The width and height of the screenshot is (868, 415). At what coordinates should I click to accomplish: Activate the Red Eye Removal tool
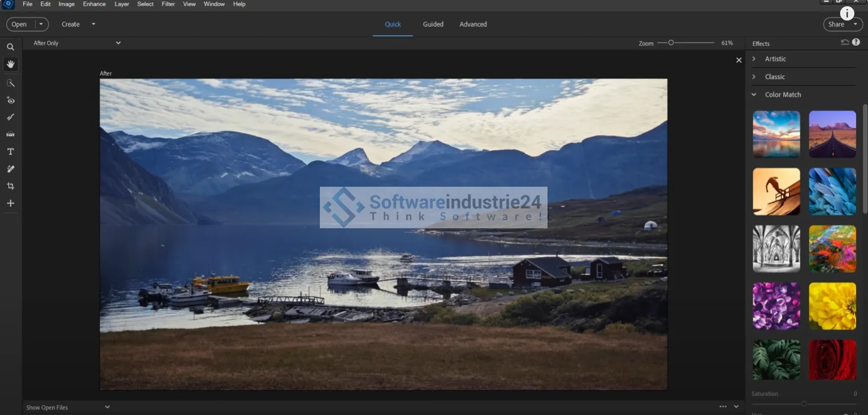(10, 100)
